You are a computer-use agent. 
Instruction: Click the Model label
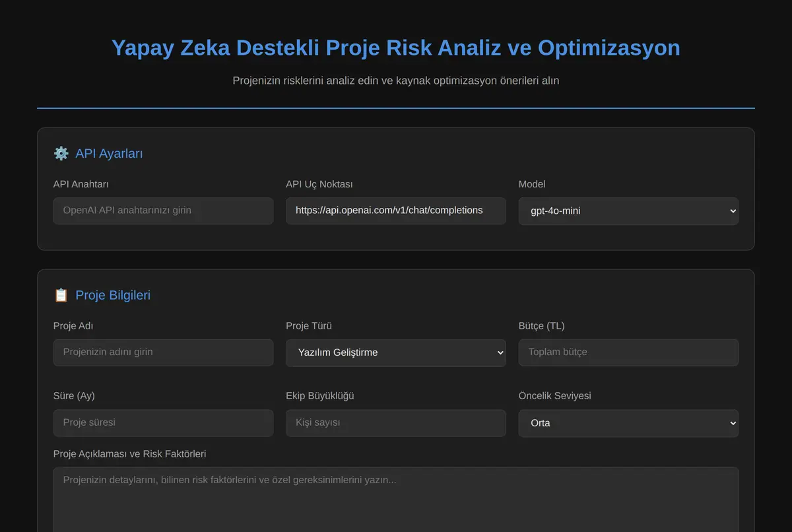[x=532, y=184]
